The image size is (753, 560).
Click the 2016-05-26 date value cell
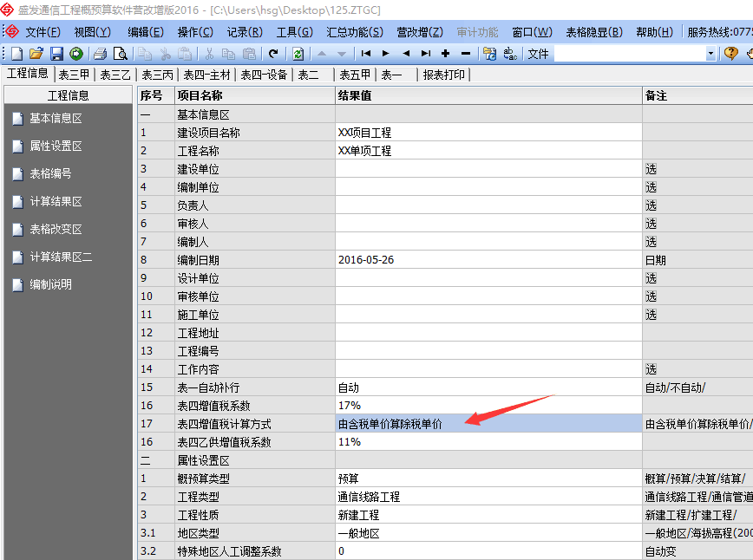point(488,260)
